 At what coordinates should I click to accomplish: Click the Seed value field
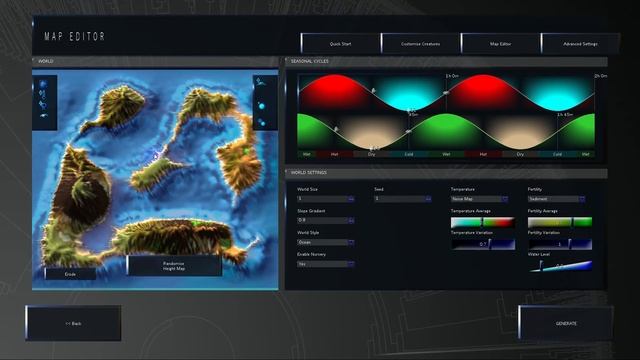click(400, 199)
